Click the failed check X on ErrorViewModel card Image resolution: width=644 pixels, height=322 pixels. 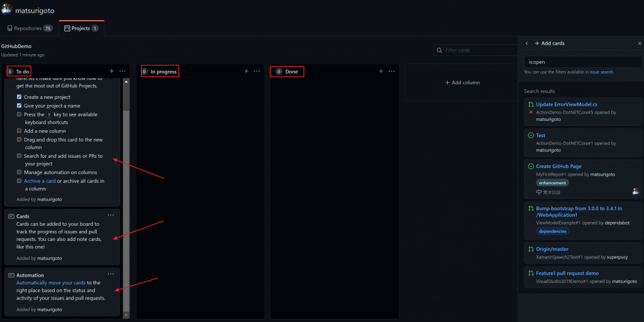point(531,112)
